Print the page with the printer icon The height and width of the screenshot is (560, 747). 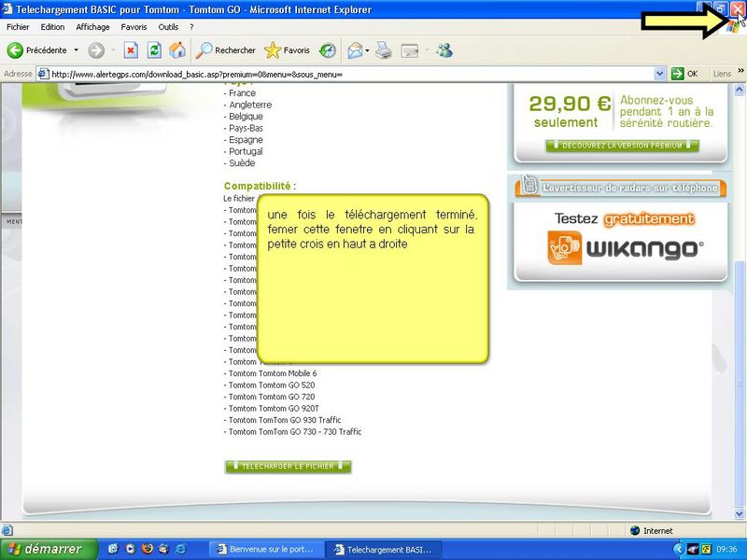[x=384, y=50]
